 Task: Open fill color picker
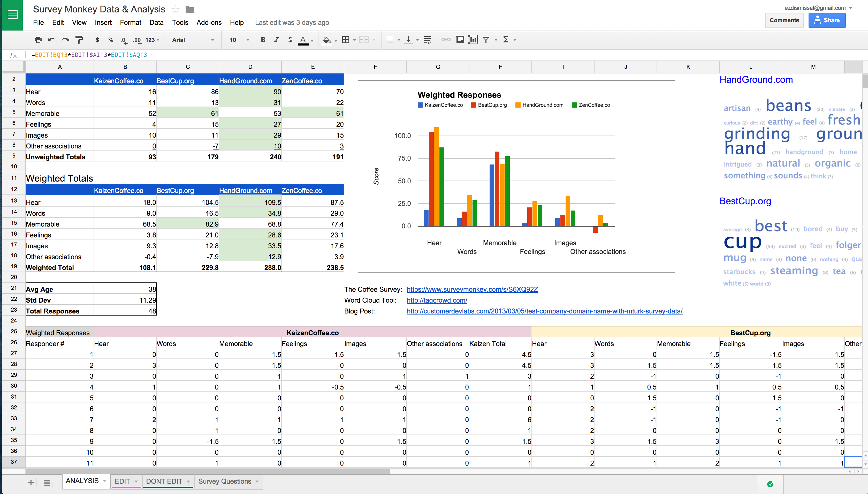[x=327, y=40]
